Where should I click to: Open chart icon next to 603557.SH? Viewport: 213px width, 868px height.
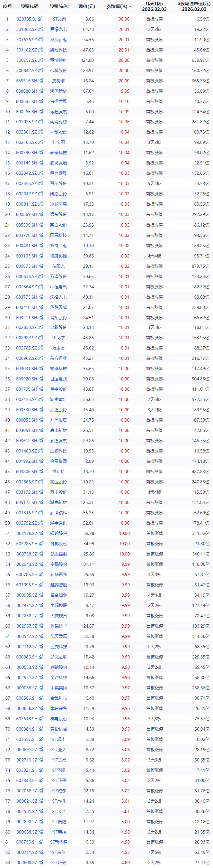[41, 739]
